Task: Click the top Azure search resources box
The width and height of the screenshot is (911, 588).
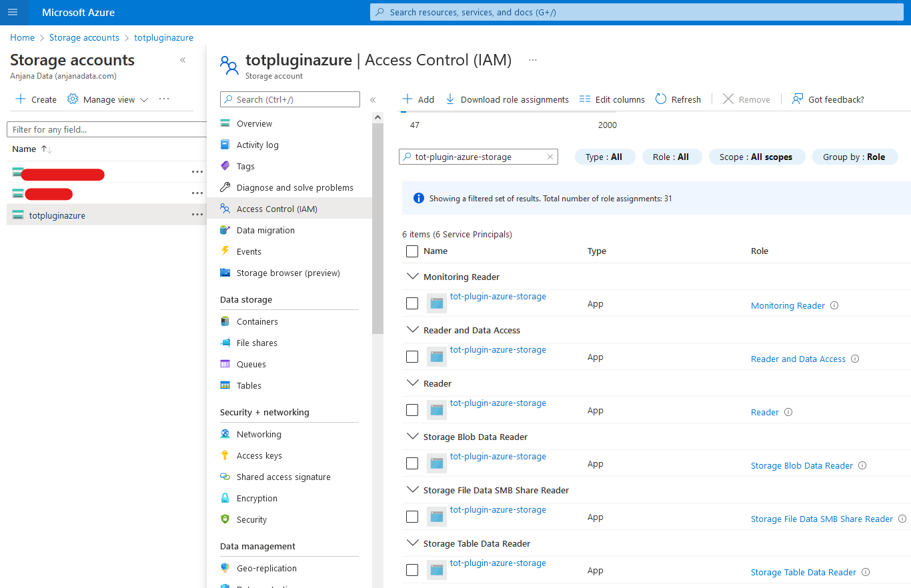Action: [x=640, y=12]
